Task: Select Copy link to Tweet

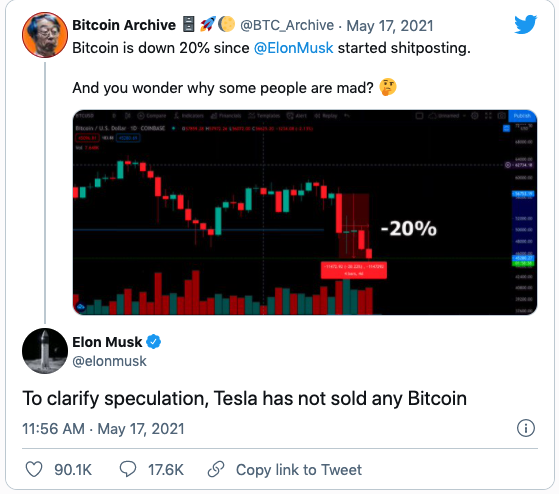Action: point(299,470)
